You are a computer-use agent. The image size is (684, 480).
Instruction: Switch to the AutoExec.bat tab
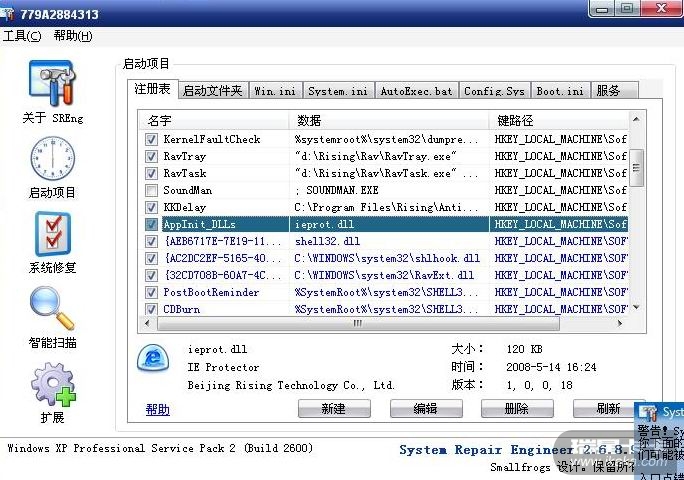tap(417, 91)
